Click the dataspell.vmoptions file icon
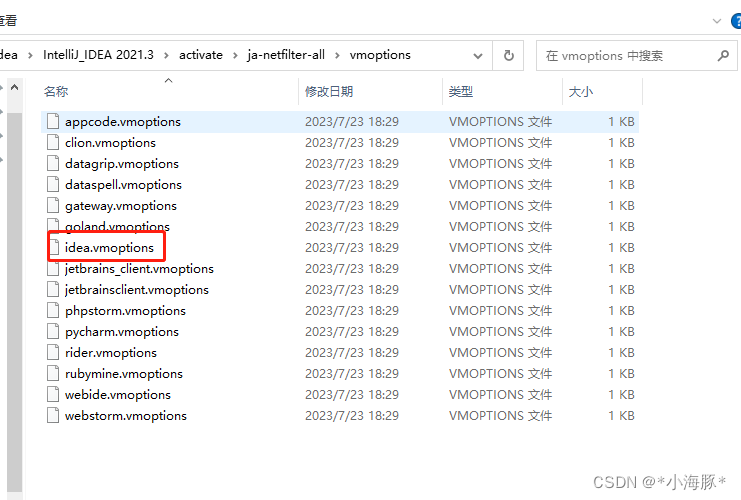 [53, 185]
